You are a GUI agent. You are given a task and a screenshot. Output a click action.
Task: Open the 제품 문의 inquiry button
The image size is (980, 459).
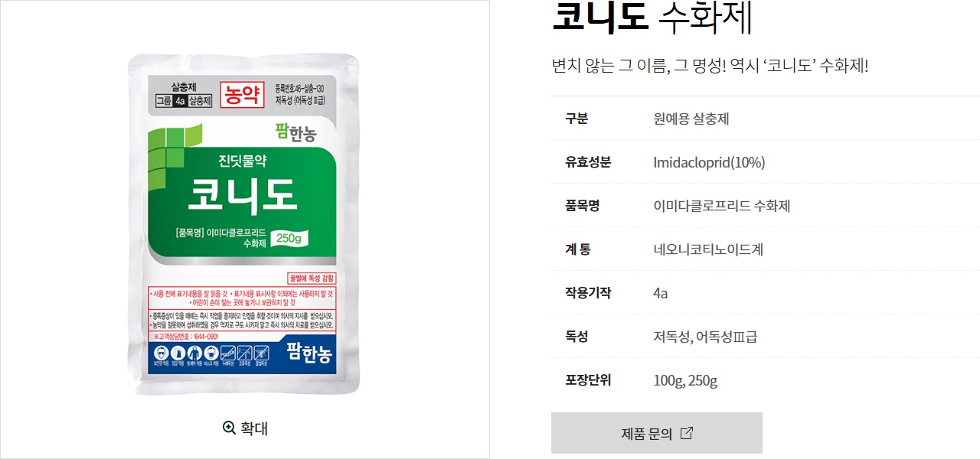coord(657,433)
